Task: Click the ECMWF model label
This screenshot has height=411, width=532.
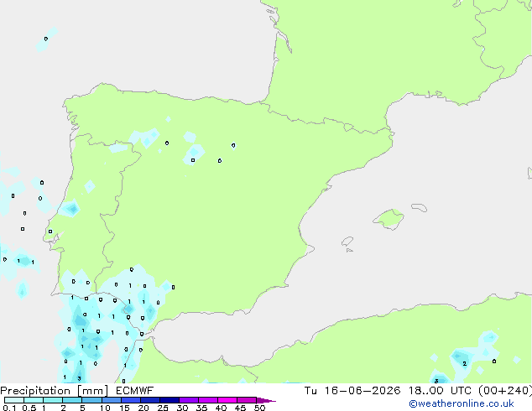Action: pos(135,391)
